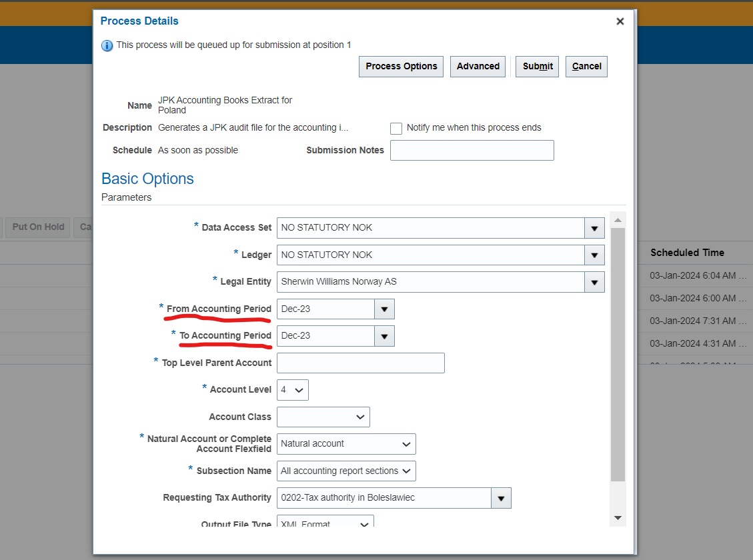Open the Legal Entity dropdown arrow
The height and width of the screenshot is (560, 753).
pos(594,282)
